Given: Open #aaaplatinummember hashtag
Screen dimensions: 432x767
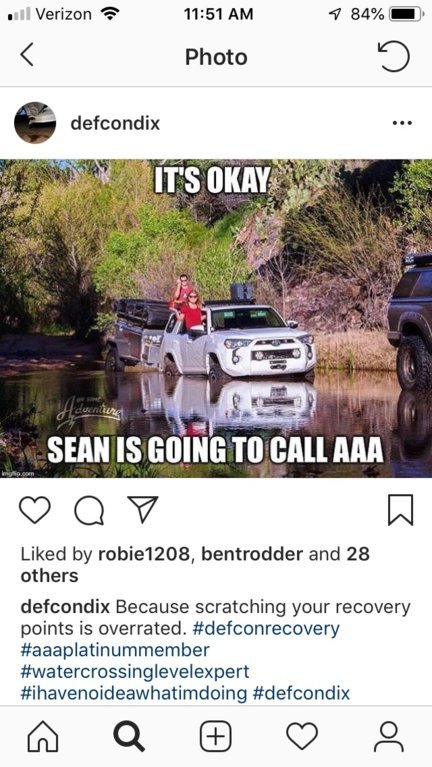Looking at the screenshot, I should (115, 651).
